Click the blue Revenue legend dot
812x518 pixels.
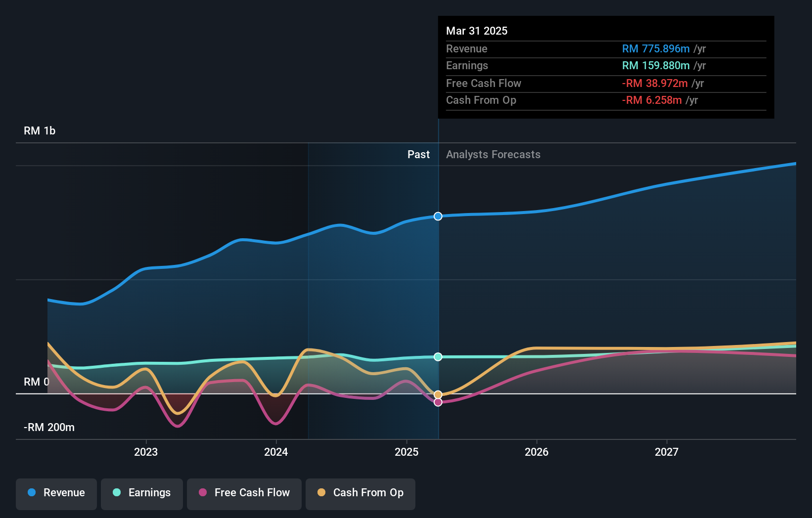coord(31,493)
